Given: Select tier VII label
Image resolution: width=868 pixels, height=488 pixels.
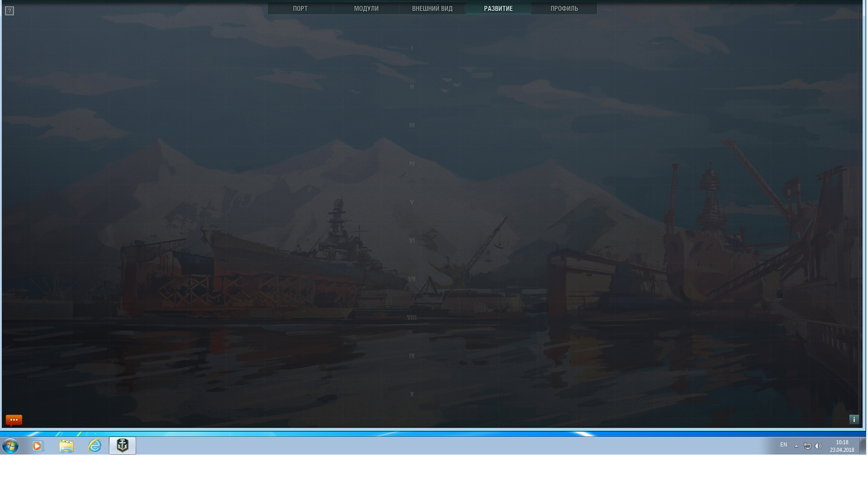Looking at the screenshot, I should (x=412, y=279).
